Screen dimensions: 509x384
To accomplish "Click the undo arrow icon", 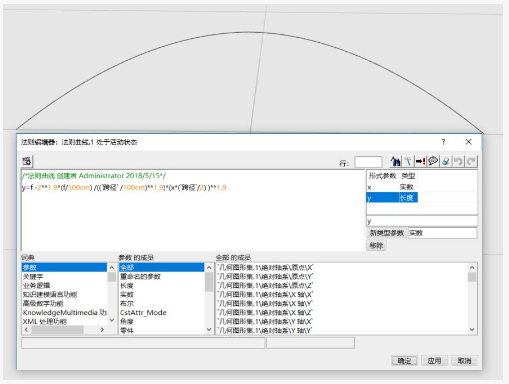I will coord(458,161).
